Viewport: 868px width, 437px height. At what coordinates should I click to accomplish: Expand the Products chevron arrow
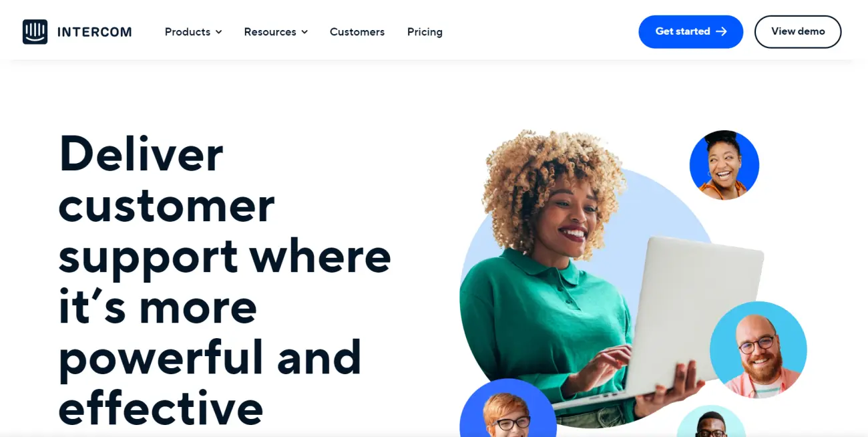(219, 32)
